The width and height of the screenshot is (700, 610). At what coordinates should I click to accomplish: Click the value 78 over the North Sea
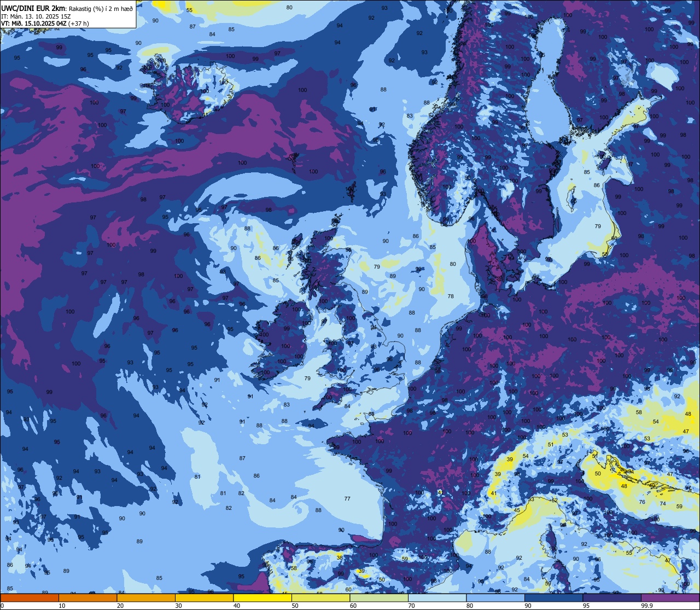451,296
